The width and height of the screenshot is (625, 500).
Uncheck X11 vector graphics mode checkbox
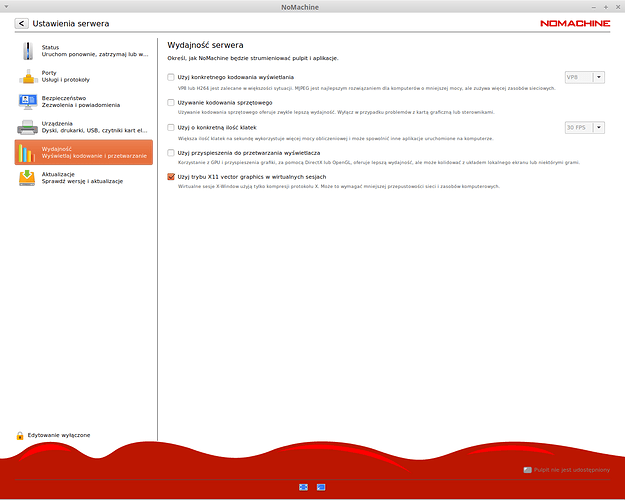pyautogui.click(x=171, y=177)
